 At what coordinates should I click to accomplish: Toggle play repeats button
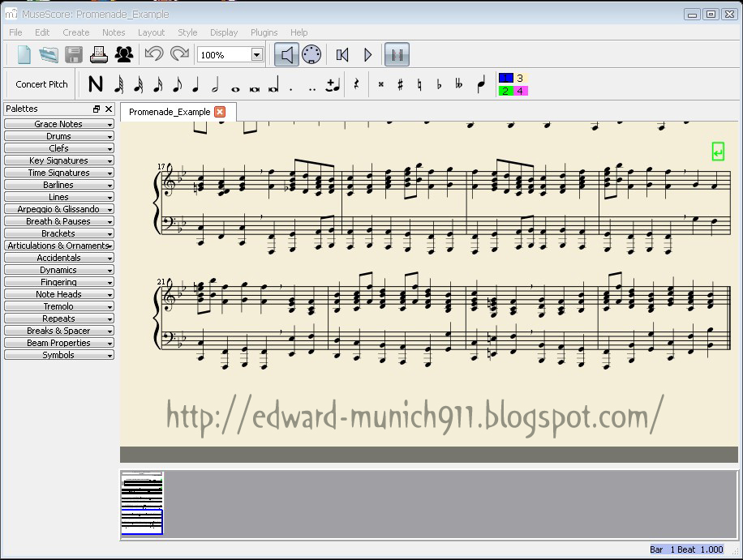397,55
